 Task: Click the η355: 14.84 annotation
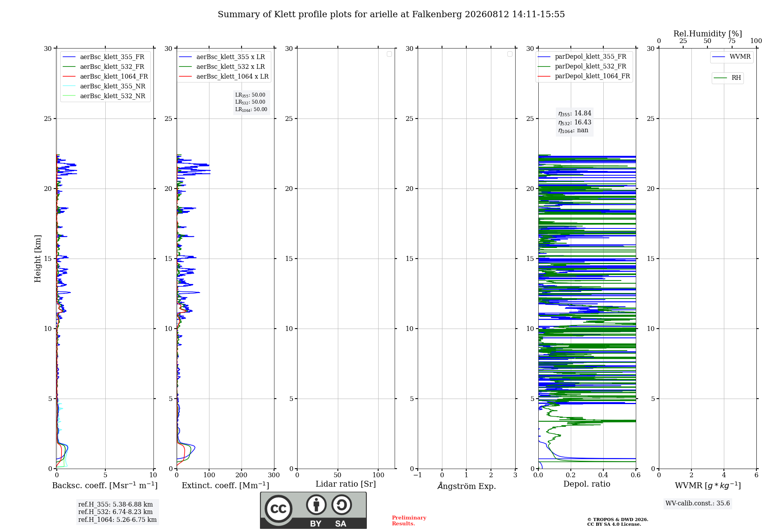tap(575, 113)
